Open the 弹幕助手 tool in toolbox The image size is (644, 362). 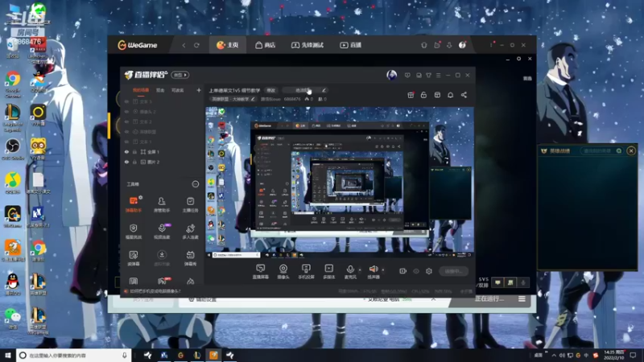pos(134,204)
